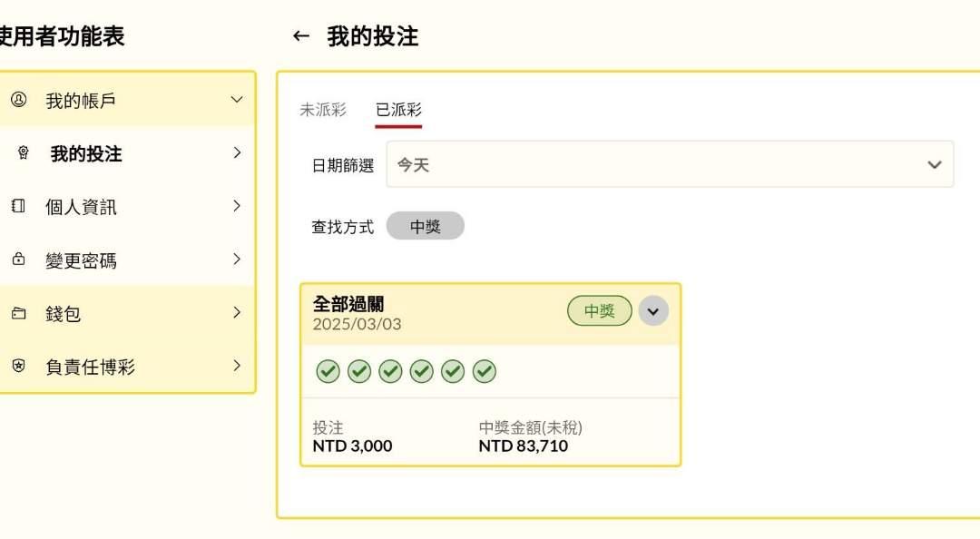This screenshot has width=980, height=539.
Task: Click the first green checkmark circle
Action: (328, 371)
